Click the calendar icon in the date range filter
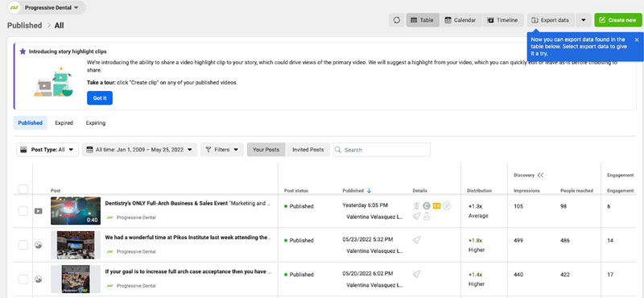The width and height of the screenshot is (644, 298). (x=89, y=150)
